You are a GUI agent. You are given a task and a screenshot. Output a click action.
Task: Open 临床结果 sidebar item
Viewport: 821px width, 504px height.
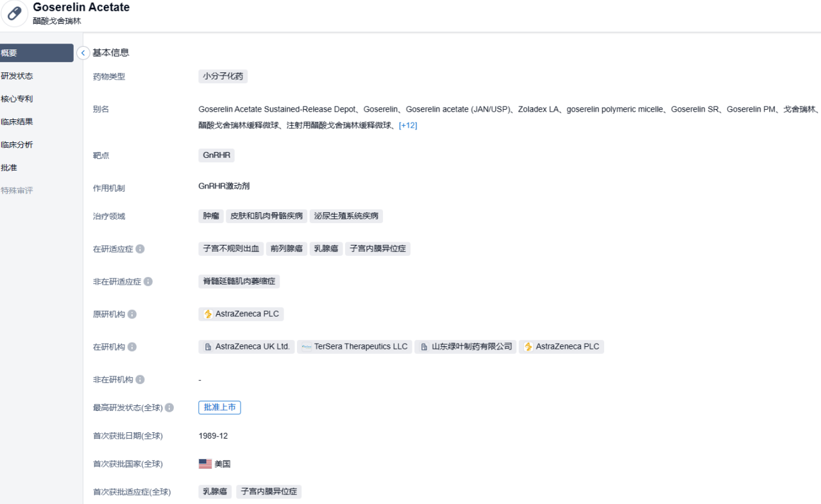pos(17,122)
